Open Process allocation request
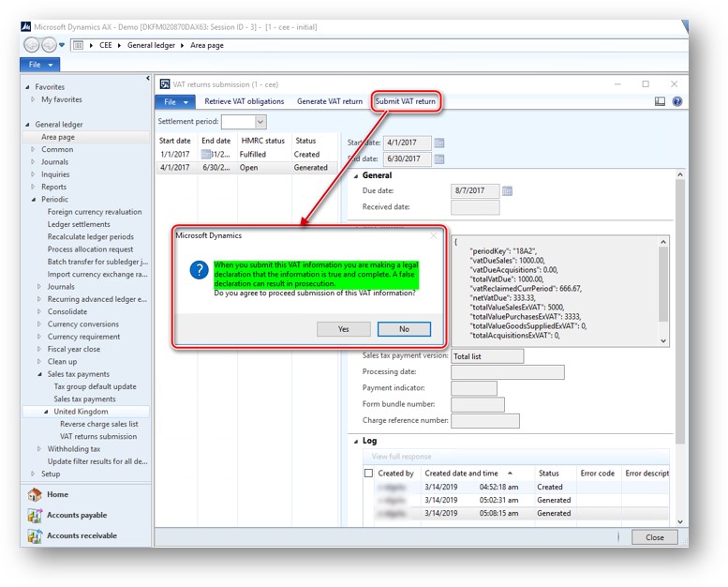This screenshot has height=587, width=728. coord(90,249)
